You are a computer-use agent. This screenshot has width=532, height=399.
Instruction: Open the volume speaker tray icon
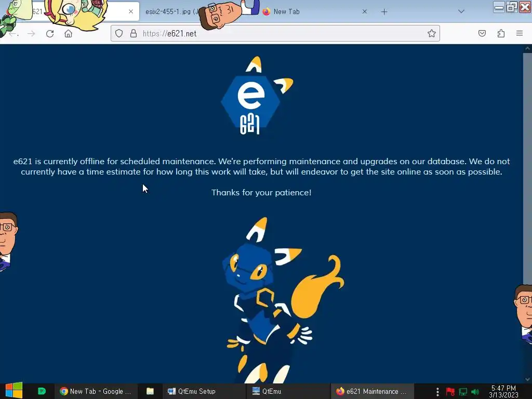(x=475, y=392)
